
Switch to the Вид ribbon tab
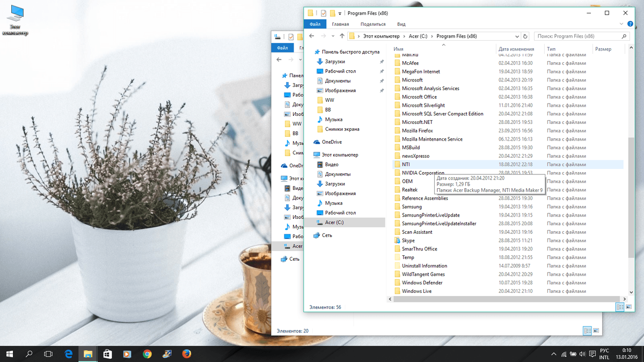(400, 24)
